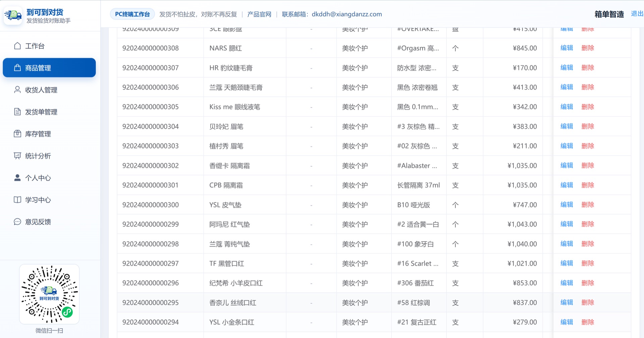Click the 意见反馈 chat bubble icon
The image size is (644, 338).
(x=17, y=222)
